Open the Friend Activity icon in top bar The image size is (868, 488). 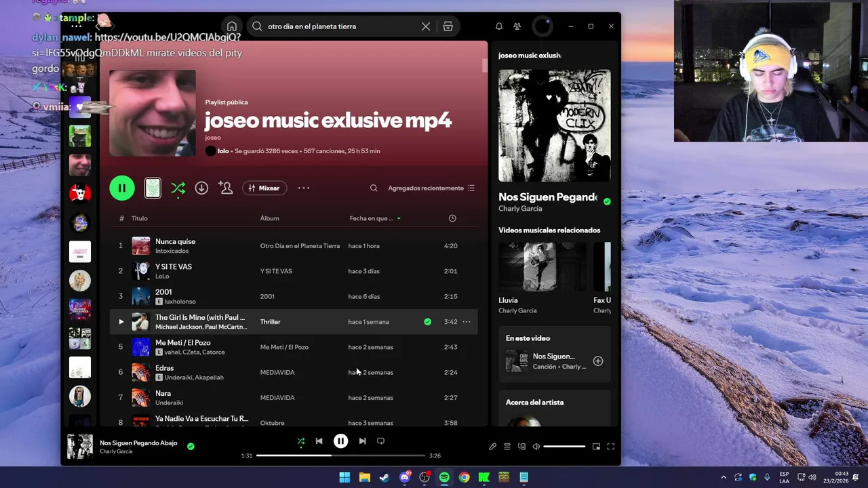[x=517, y=26]
